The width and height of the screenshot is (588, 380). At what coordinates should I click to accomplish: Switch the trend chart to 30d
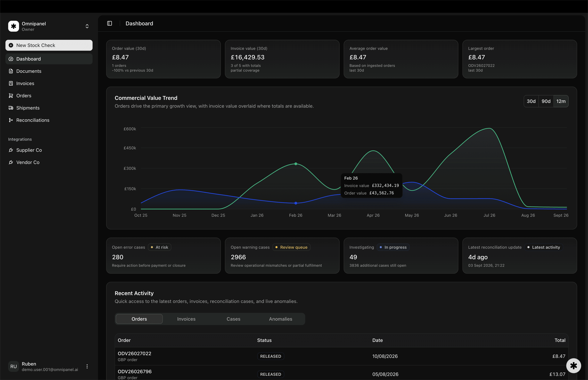pyautogui.click(x=531, y=101)
